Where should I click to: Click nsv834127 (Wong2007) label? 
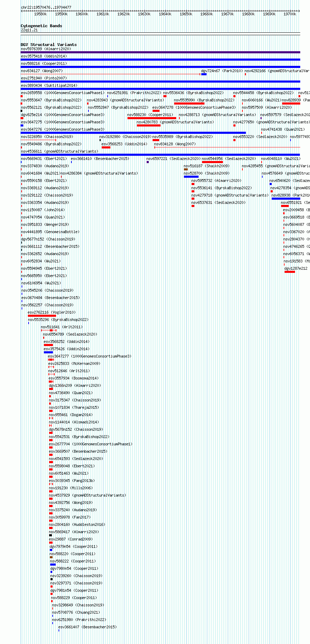(x=42, y=71)
